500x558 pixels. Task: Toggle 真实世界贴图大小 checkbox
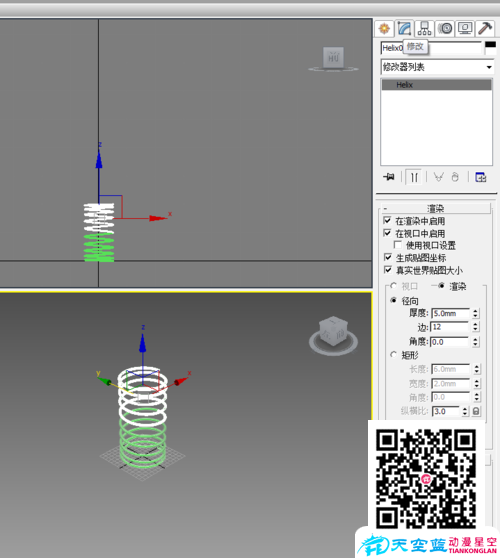click(x=388, y=270)
